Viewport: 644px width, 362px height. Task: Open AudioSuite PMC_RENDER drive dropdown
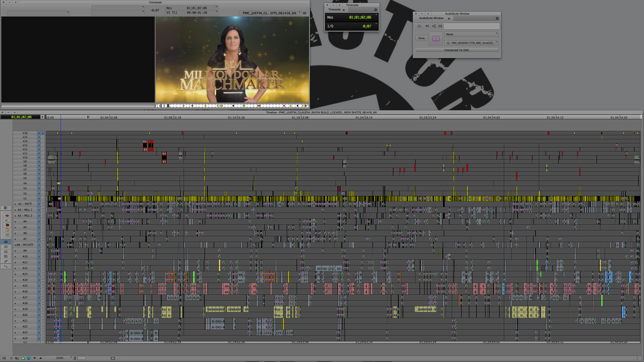471,43
